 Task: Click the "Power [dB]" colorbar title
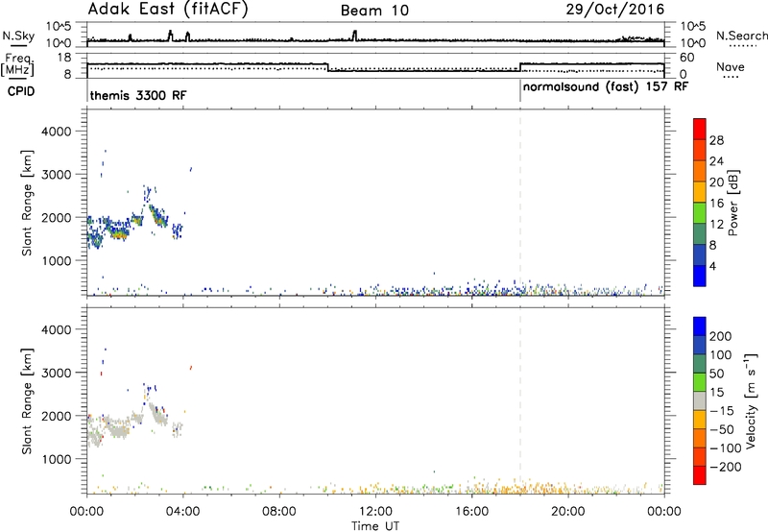tap(732, 203)
